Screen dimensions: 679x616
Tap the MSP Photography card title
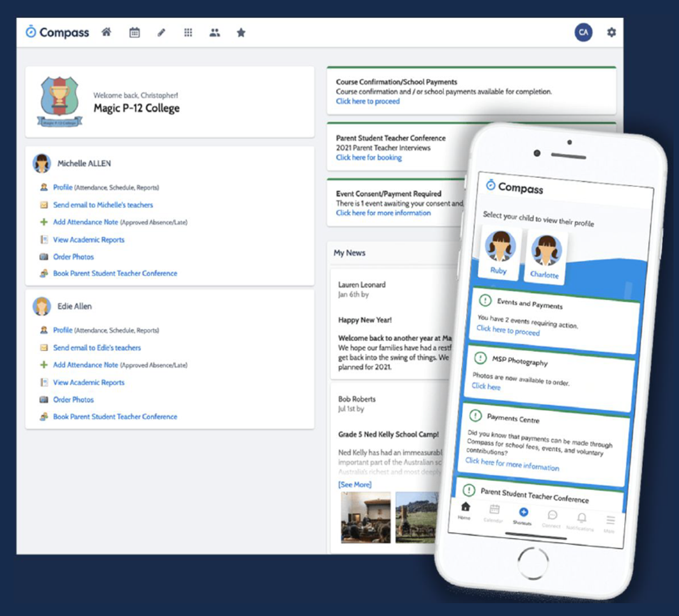[x=519, y=360]
